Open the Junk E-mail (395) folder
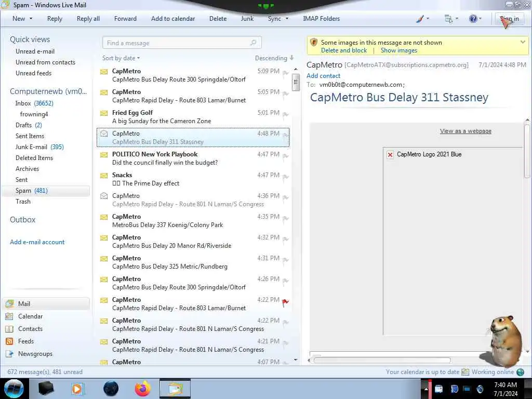The height and width of the screenshot is (399, 532). [x=39, y=147]
